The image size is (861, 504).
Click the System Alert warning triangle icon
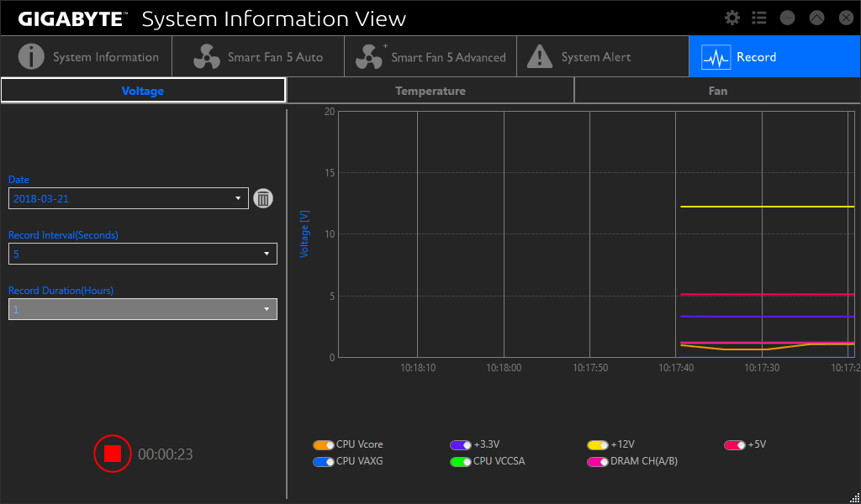pos(540,57)
